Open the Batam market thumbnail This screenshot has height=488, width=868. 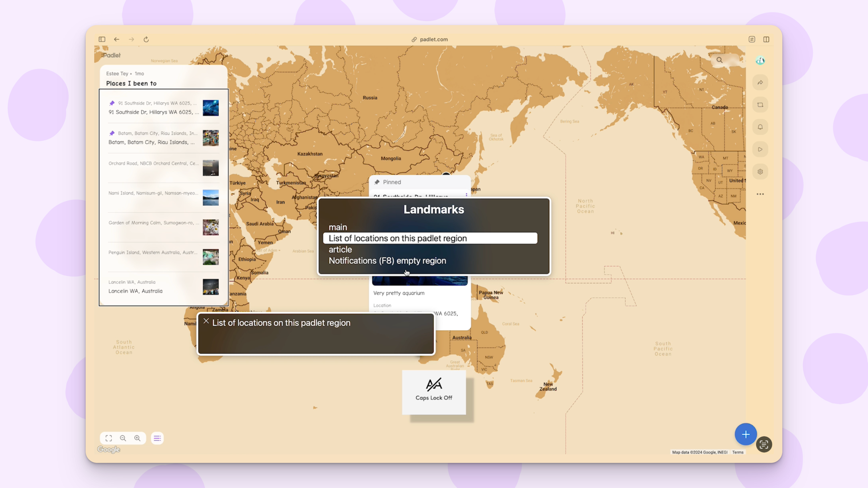click(211, 138)
